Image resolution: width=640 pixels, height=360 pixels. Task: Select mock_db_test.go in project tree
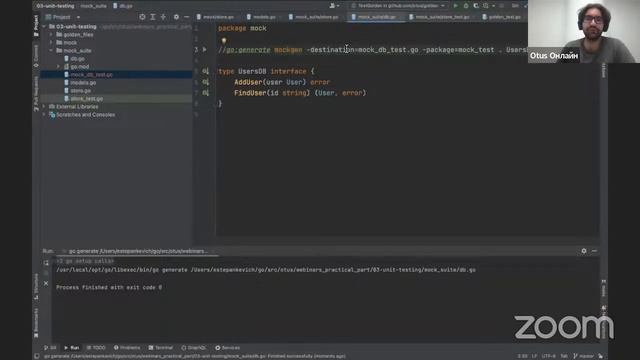[x=91, y=75]
